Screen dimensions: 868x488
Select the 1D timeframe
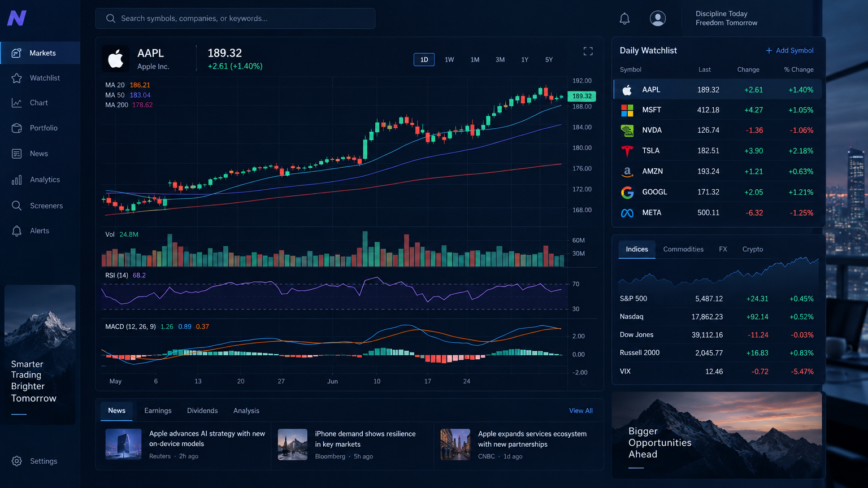coord(424,60)
